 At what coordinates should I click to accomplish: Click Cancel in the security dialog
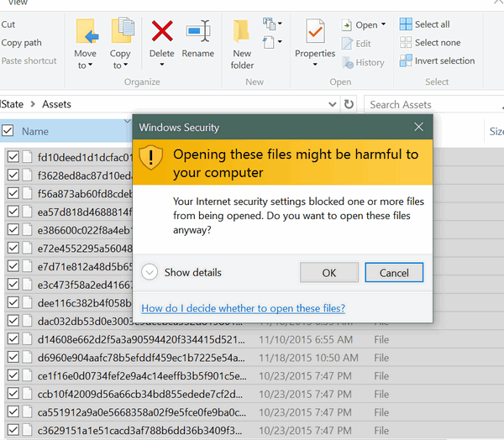coord(394,273)
